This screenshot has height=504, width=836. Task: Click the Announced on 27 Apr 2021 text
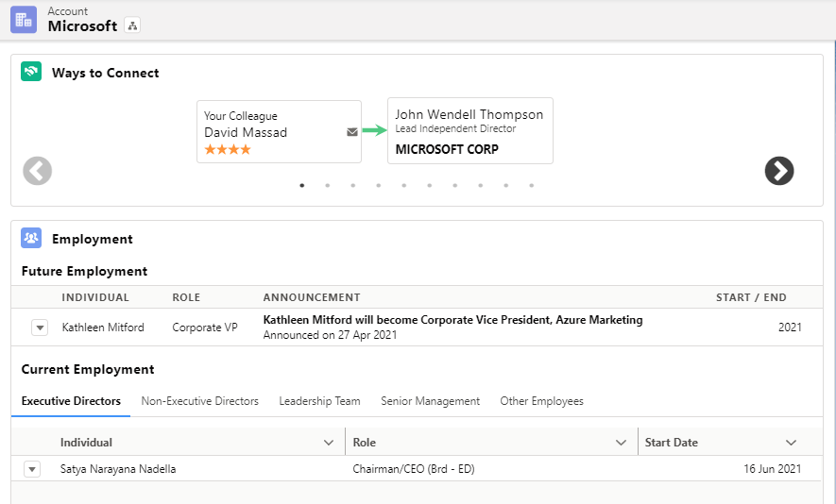click(330, 335)
